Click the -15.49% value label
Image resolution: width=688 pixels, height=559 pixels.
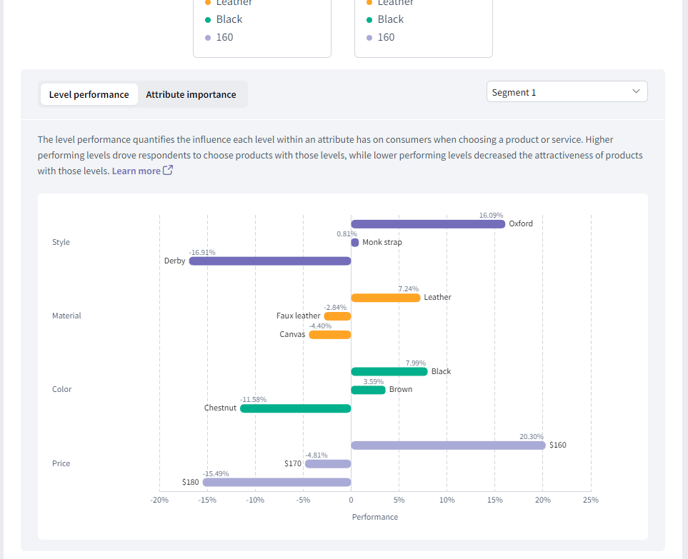pos(215,473)
